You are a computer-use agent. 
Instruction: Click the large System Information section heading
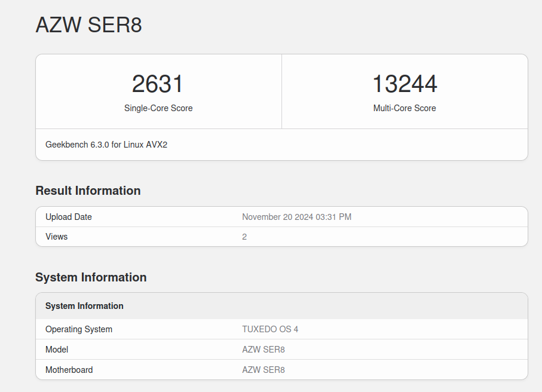[x=91, y=277]
